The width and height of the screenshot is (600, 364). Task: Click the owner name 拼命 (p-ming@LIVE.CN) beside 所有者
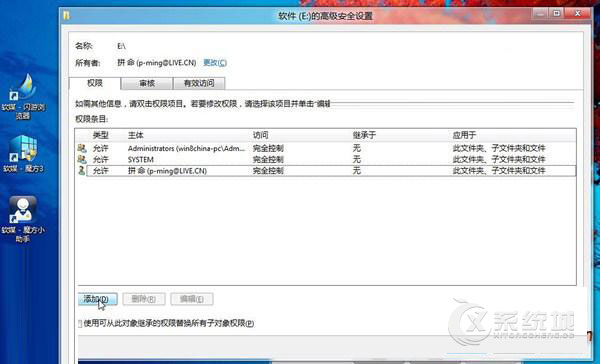click(157, 63)
